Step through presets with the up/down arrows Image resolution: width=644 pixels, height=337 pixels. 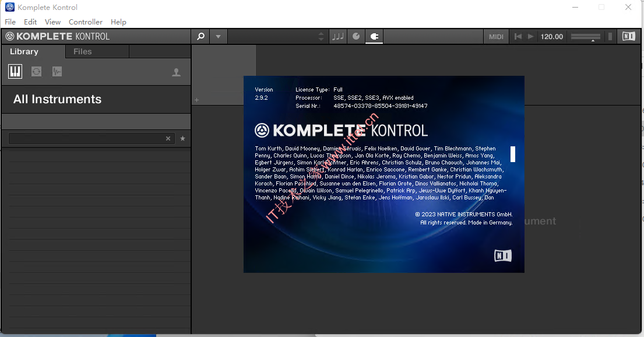tap(321, 37)
